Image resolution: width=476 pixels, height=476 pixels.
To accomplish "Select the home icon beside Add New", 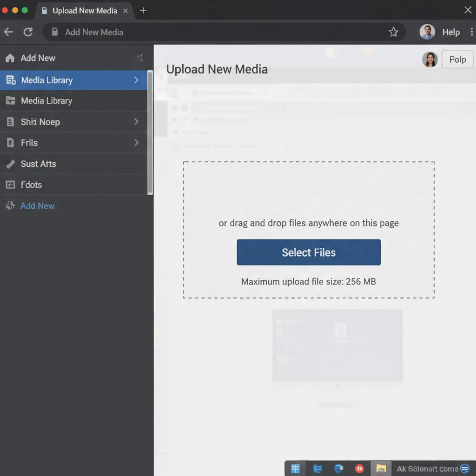I will pyautogui.click(x=9, y=58).
